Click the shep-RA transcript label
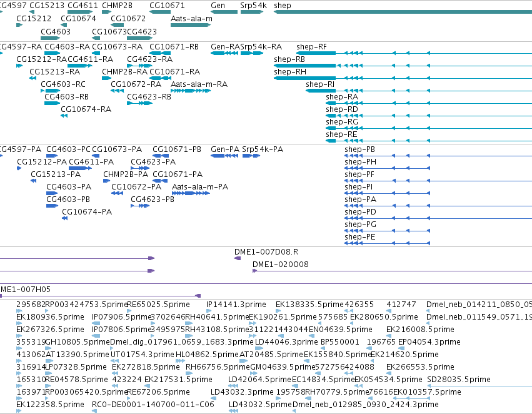The image size is (532, 414). 342,97
